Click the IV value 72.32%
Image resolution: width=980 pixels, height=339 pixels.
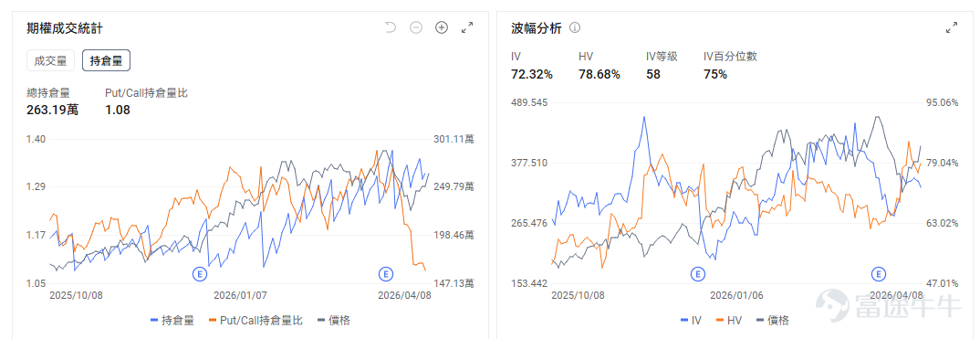pos(532,74)
